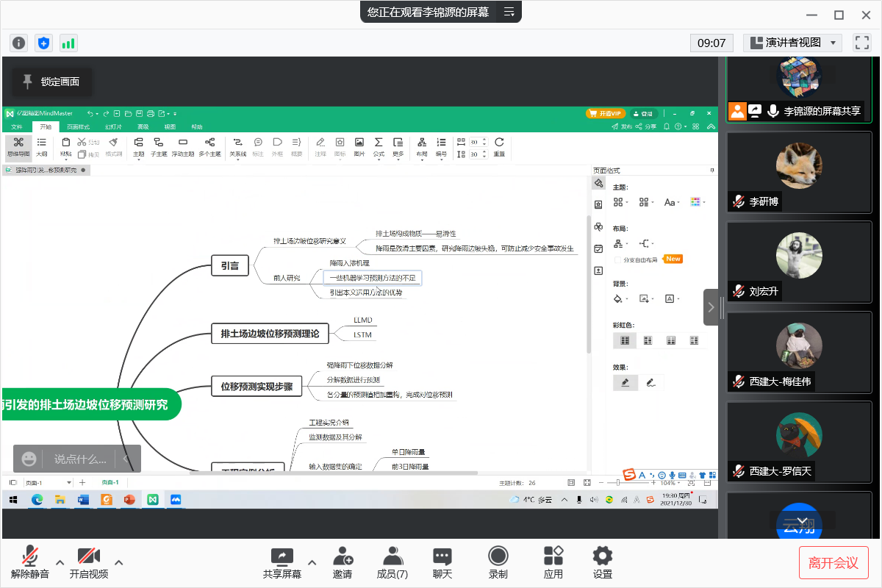
Task: Enter fullscreen using the corner brackets icon
Action: point(861,43)
